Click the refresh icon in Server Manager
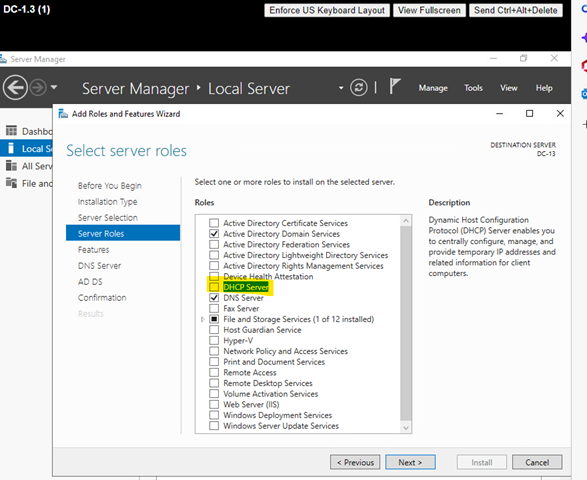The height and width of the screenshot is (480, 587). pos(359,88)
